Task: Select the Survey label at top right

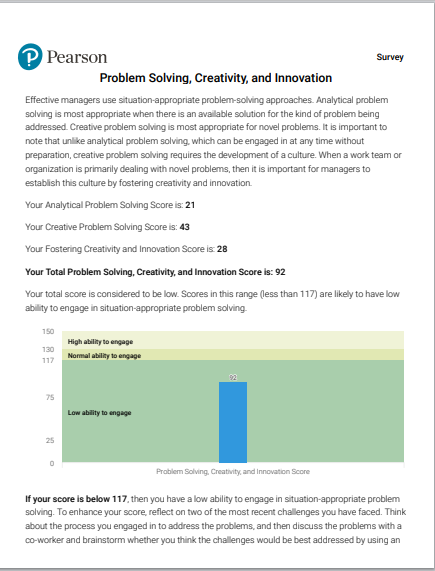Action: click(390, 57)
